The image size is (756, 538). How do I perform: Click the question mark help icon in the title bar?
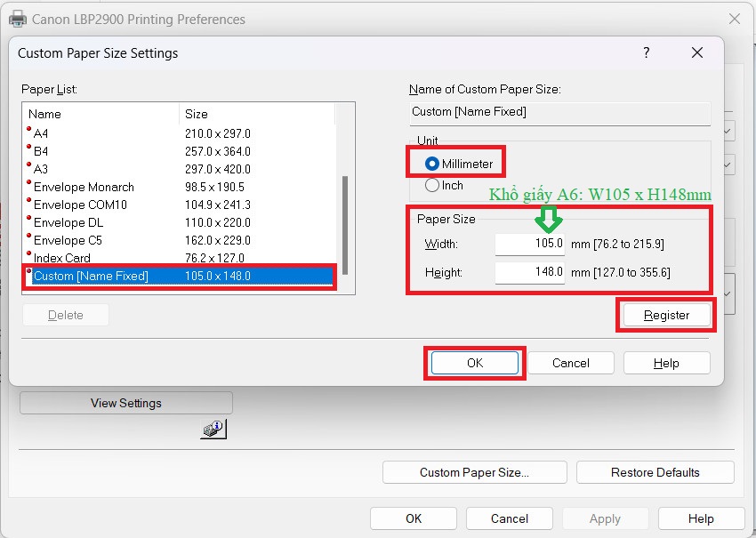click(646, 52)
